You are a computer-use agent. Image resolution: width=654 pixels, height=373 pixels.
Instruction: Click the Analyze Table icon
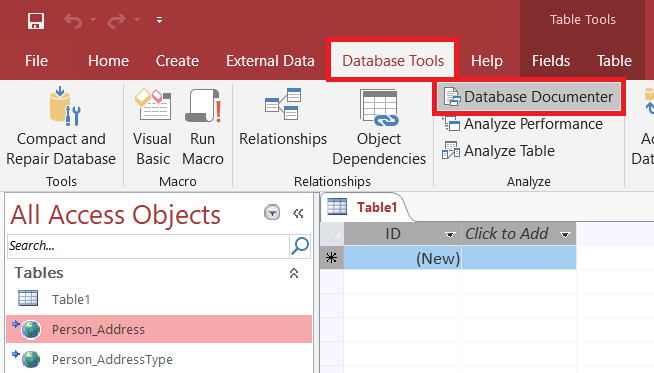451,151
